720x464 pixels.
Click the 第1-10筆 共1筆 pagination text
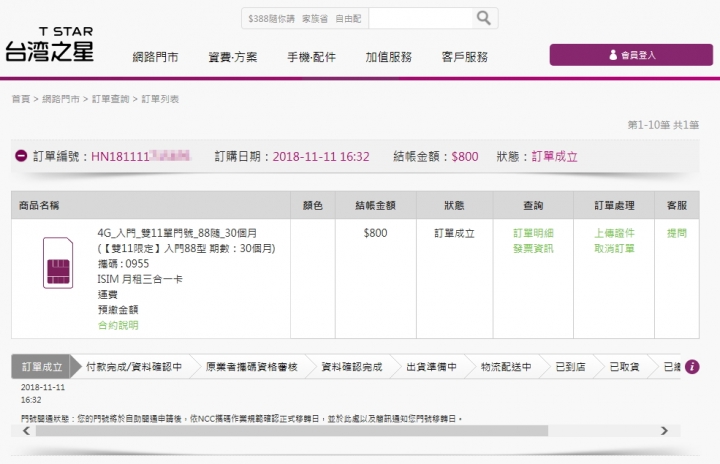click(x=663, y=124)
